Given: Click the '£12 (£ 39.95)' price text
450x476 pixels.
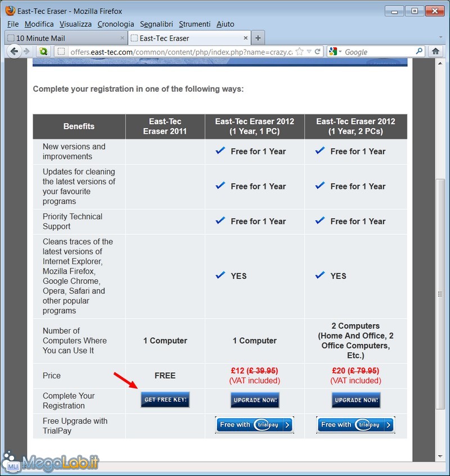Looking at the screenshot, I should (255, 371).
